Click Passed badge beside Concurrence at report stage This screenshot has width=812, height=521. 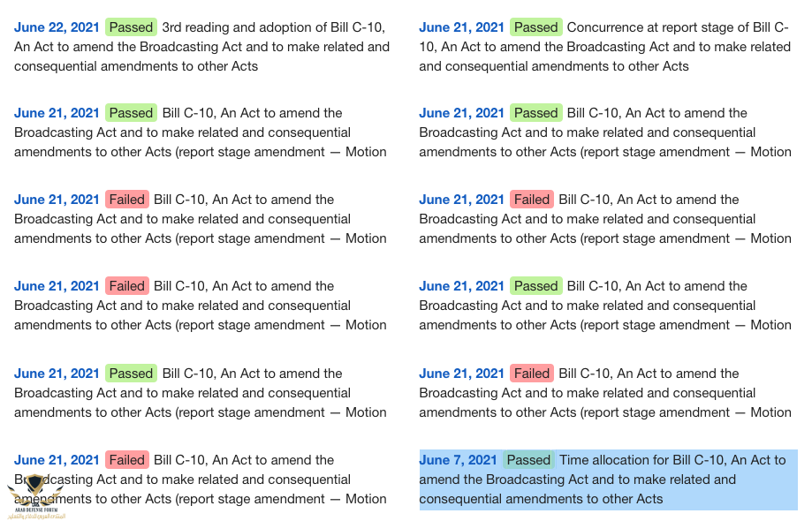(x=536, y=27)
